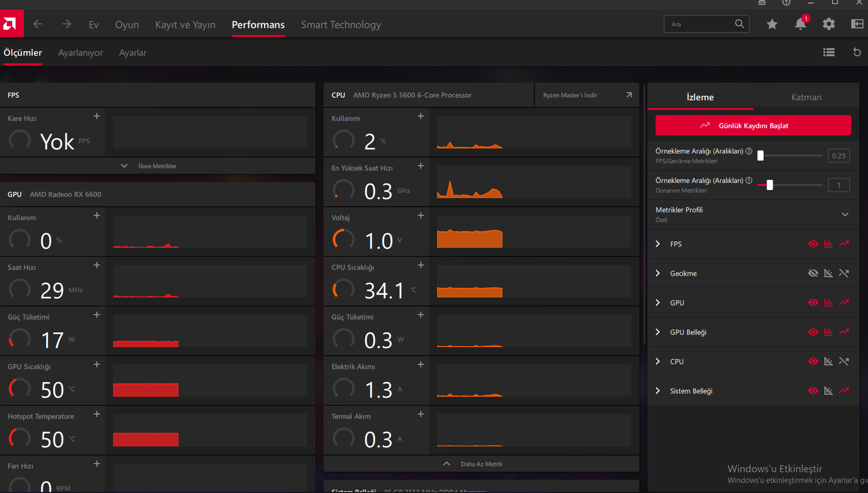Expand the Sistem Belleği row
868x493 pixels.
coord(658,391)
